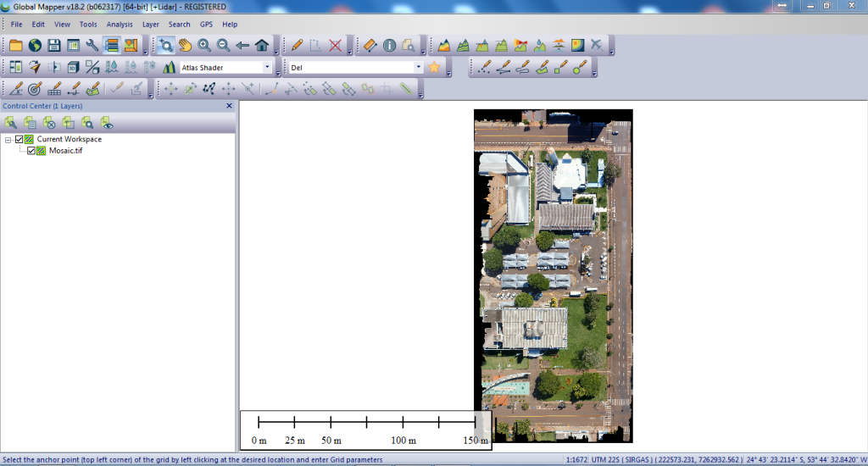Open the Layer menu
This screenshot has height=466, width=868.
[x=150, y=25]
